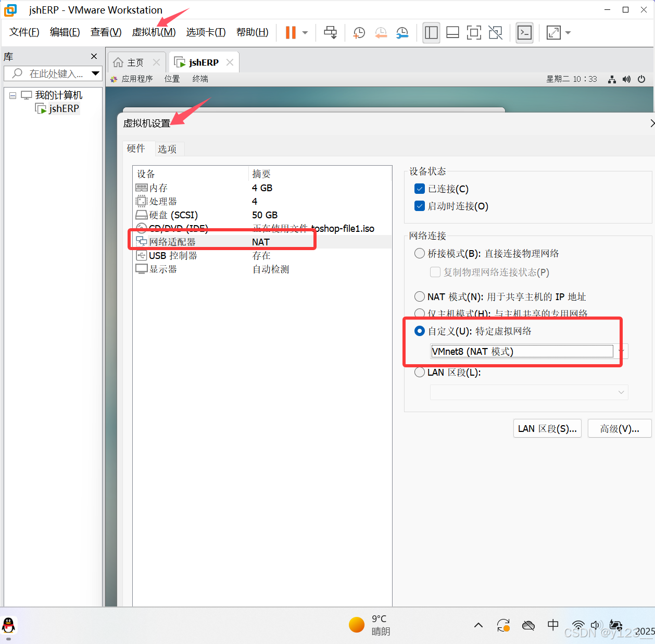Click the stretch guest display icon
This screenshot has height=644, width=655.
[553, 33]
